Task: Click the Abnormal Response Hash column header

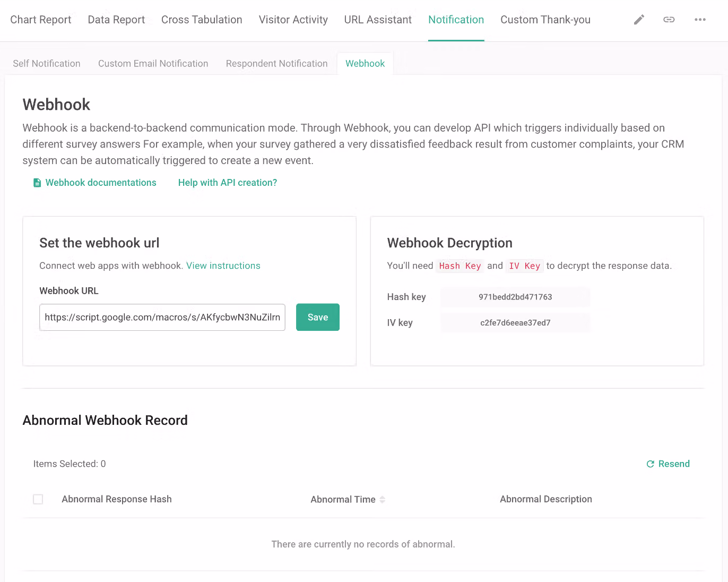Action: click(117, 499)
